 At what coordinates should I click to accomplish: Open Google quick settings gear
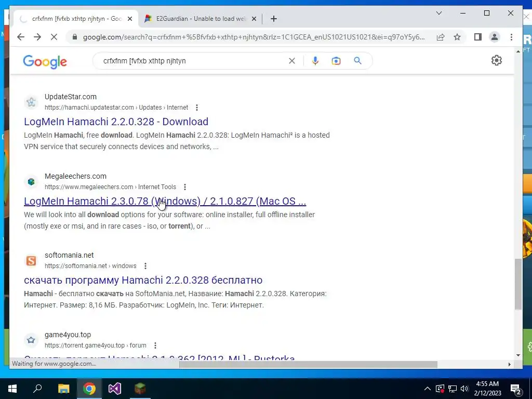tap(496, 60)
